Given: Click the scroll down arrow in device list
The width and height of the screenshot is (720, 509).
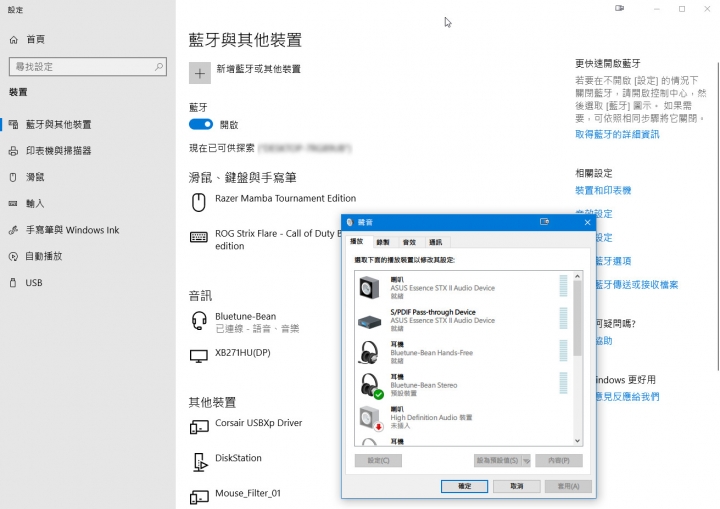Looking at the screenshot, I should (577, 441).
